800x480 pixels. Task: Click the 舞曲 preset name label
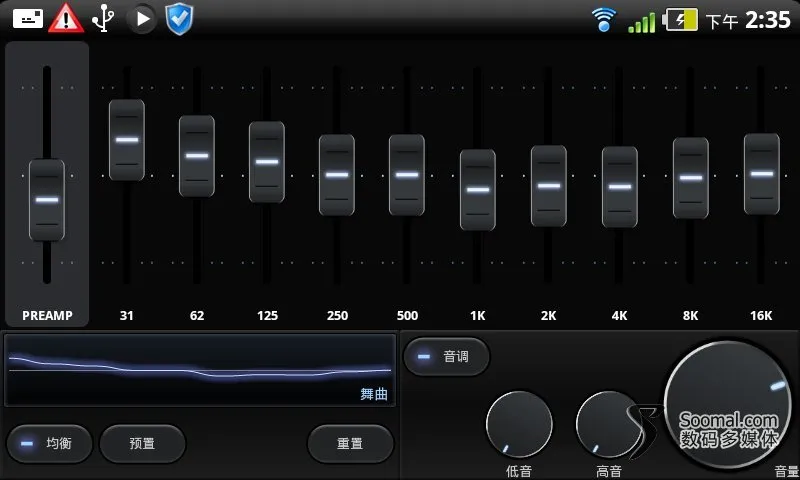click(x=374, y=394)
